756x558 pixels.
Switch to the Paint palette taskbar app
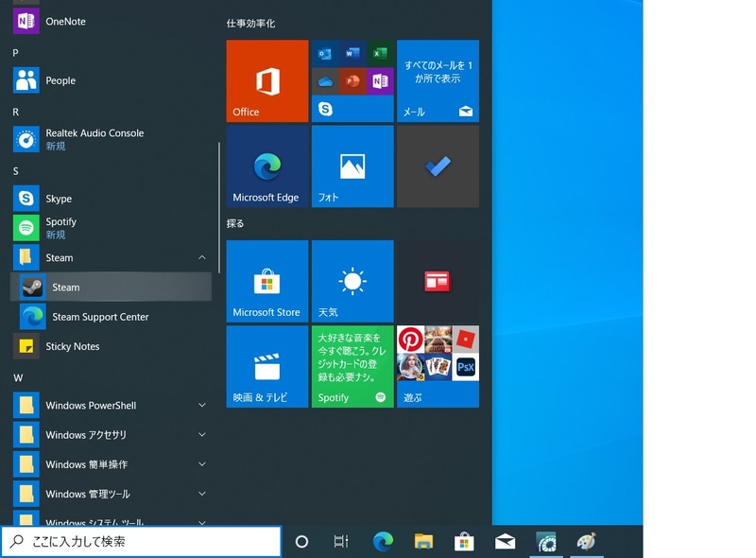click(x=587, y=542)
